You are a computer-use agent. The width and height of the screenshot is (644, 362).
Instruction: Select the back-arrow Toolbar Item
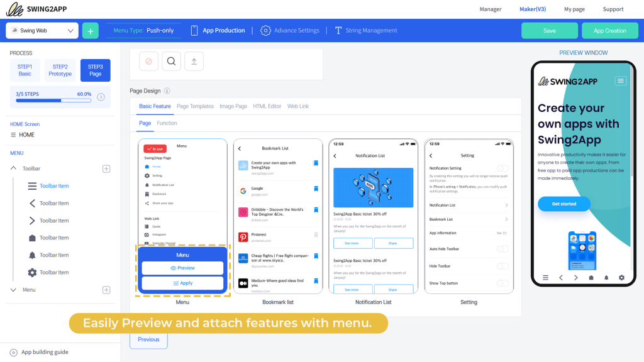click(x=48, y=203)
